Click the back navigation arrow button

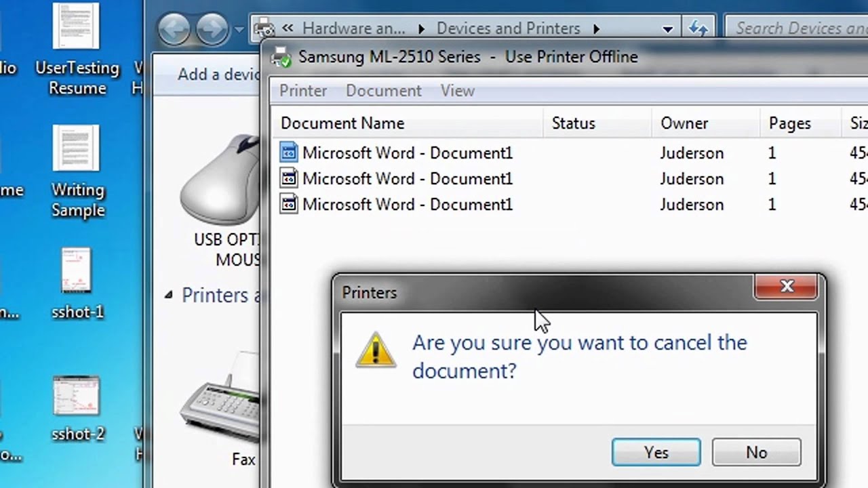[x=174, y=29]
